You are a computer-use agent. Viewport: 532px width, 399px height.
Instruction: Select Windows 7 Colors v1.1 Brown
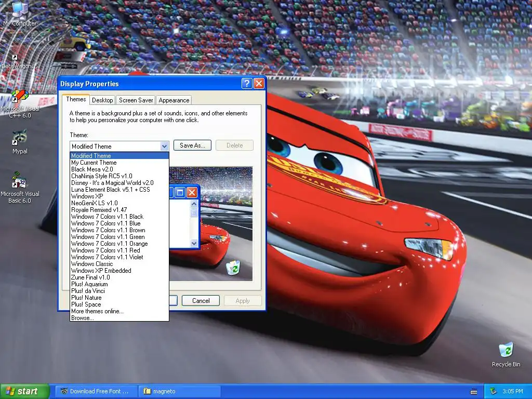pos(119,230)
